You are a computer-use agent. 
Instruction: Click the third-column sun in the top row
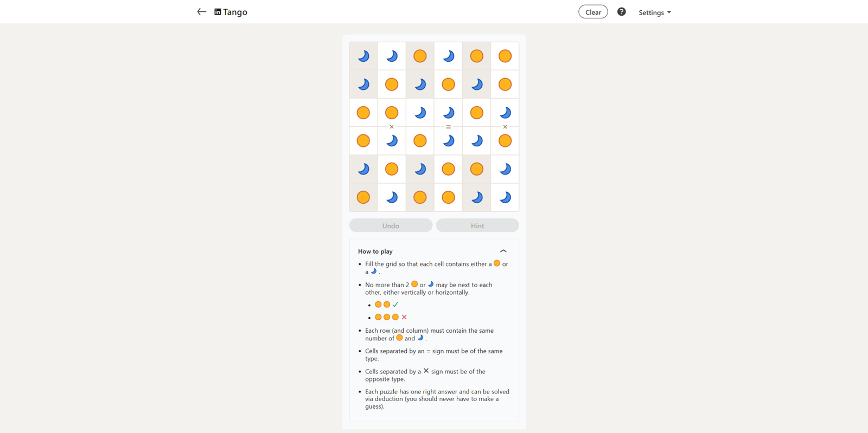click(x=420, y=56)
